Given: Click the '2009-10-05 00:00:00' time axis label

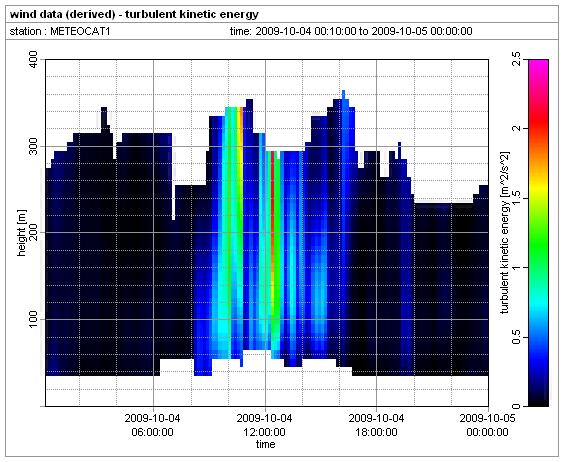Looking at the screenshot, I should click(x=487, y=425).
